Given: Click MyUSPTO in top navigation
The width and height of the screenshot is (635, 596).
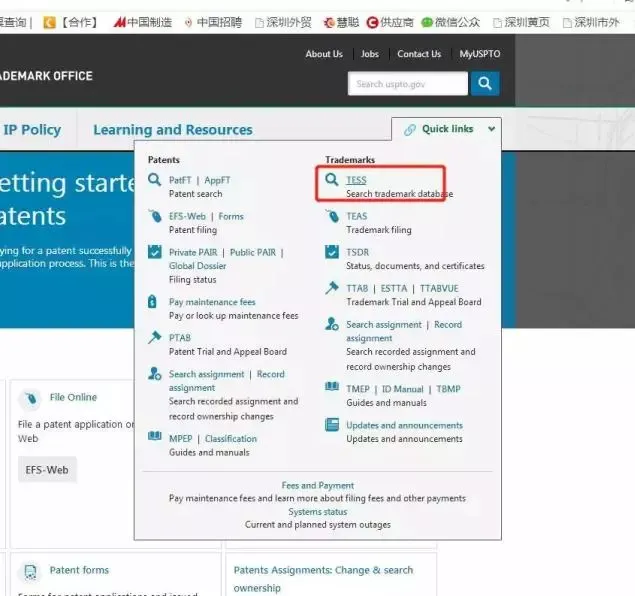Looking at the screenshot, I should tap(479, 54).
